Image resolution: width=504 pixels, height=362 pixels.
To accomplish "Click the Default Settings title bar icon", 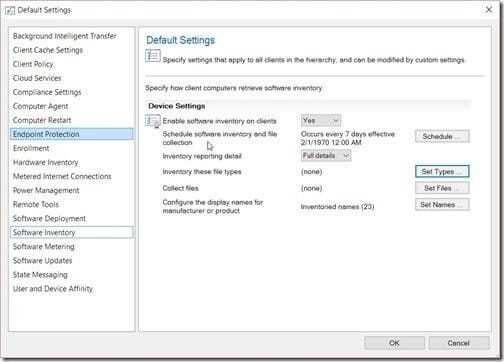I will pyautogui.click(x=10, y=10).
